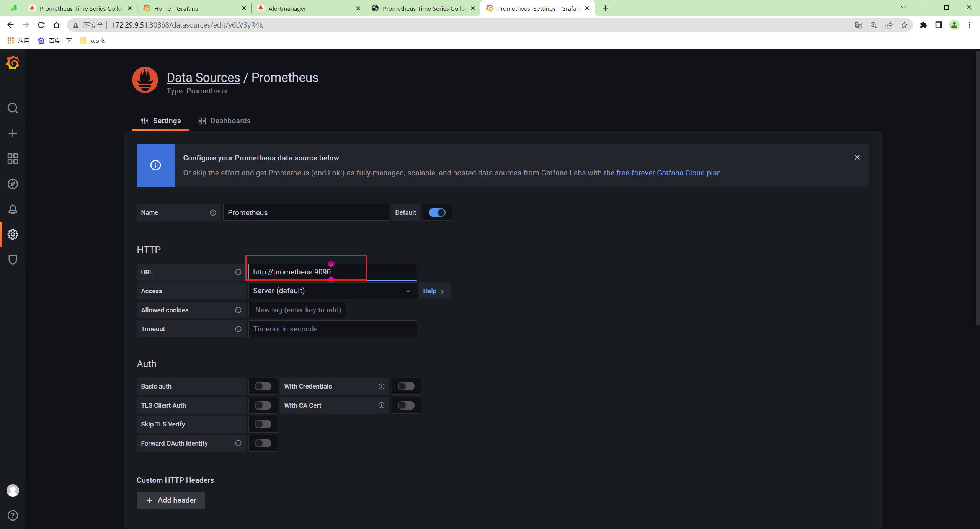The width and height of the screenshot is (980, 529).
Task: Enable the Skip TLS Verify switch
Action: tap(263, 424)
